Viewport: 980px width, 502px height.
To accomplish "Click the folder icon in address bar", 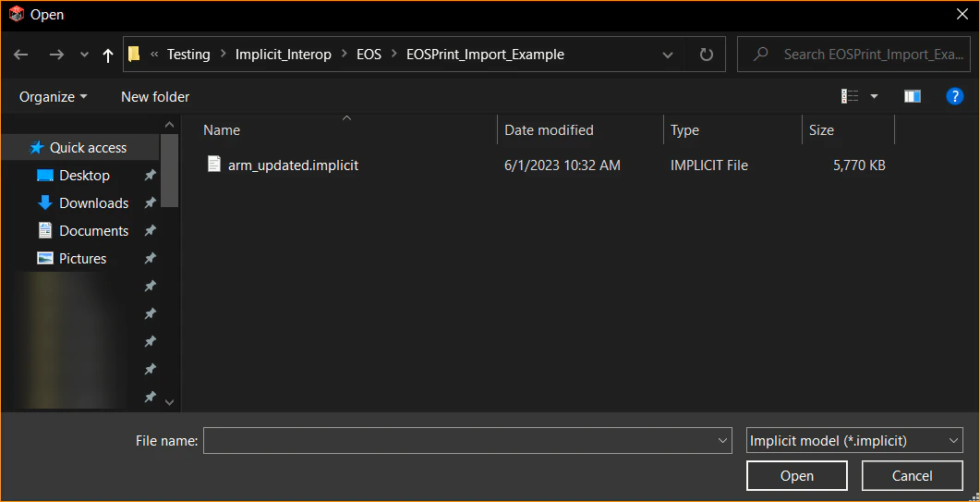I will pos(134,55).
